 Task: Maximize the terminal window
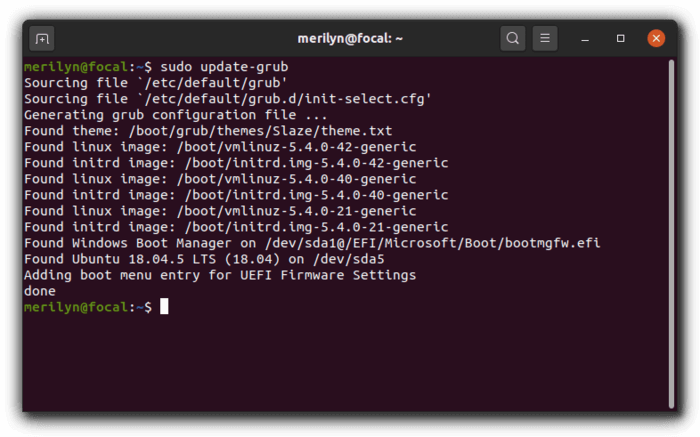coord(621,39)
